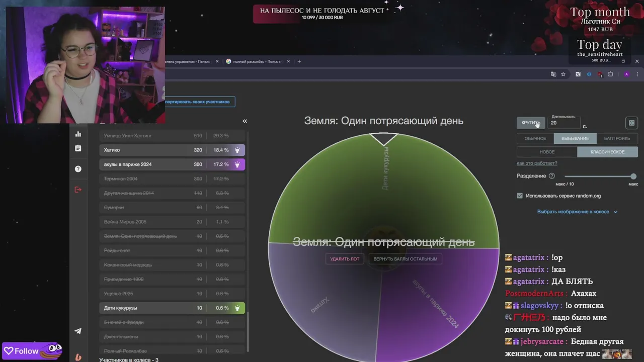
Task: Collapse the lot list with double-chevron
Action: pyautogui.click(x=245, y=121)
